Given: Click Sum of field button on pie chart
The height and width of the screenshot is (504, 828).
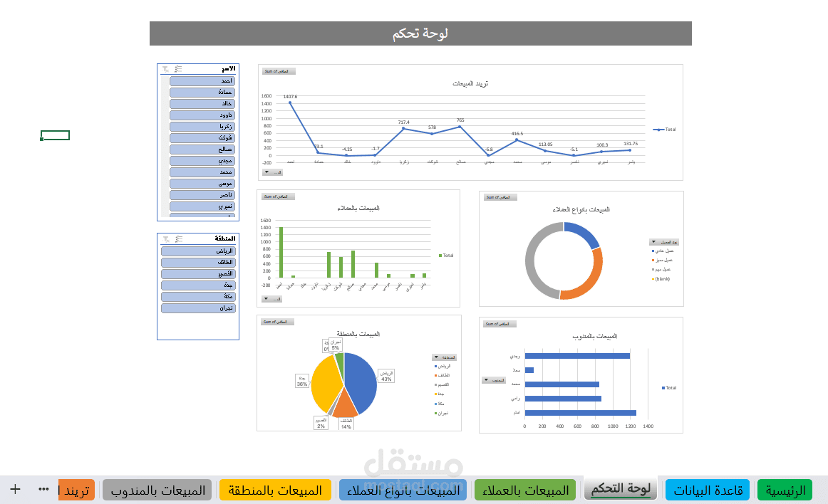Looking at the screenshot, I should tap(277, 322).
